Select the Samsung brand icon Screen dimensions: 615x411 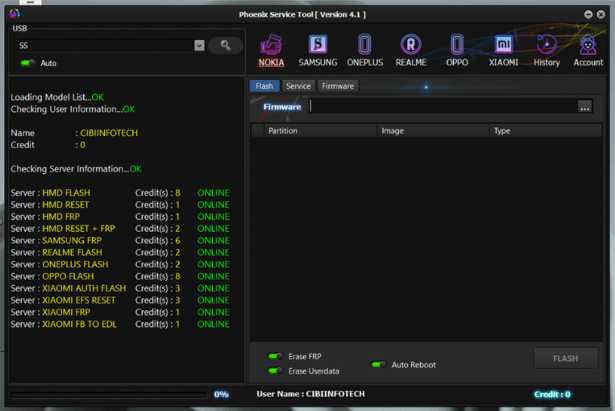tap(317, 49)
